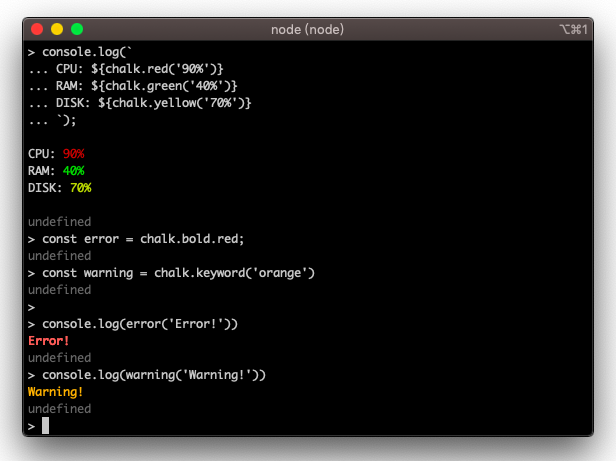Click the red bold 'Error!' output text

[49, 341]
